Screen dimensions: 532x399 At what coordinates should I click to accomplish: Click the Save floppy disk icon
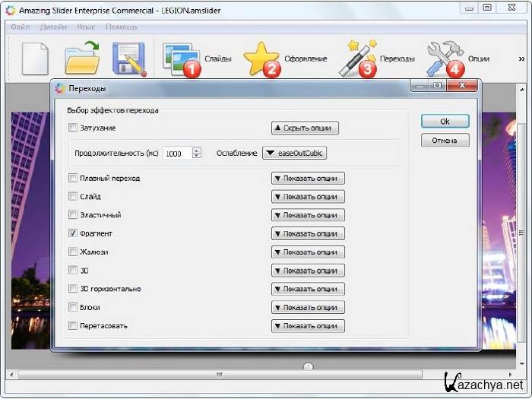(x=128, y=59)
